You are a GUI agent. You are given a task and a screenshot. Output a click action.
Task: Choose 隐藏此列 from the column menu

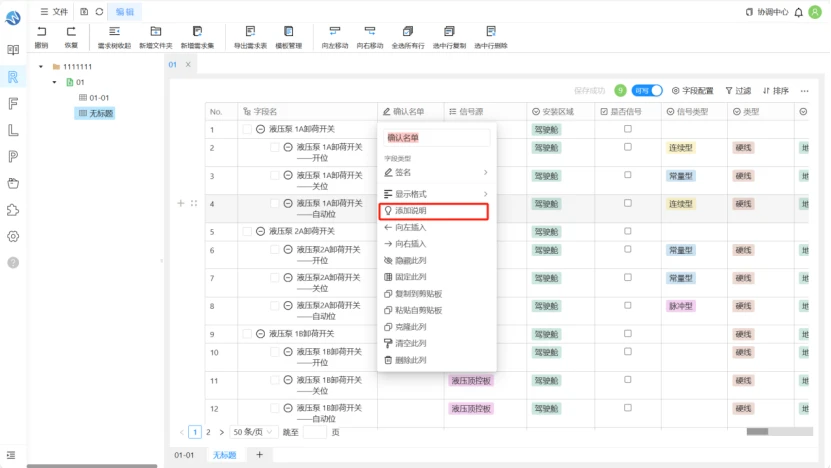tap(435, 260)
